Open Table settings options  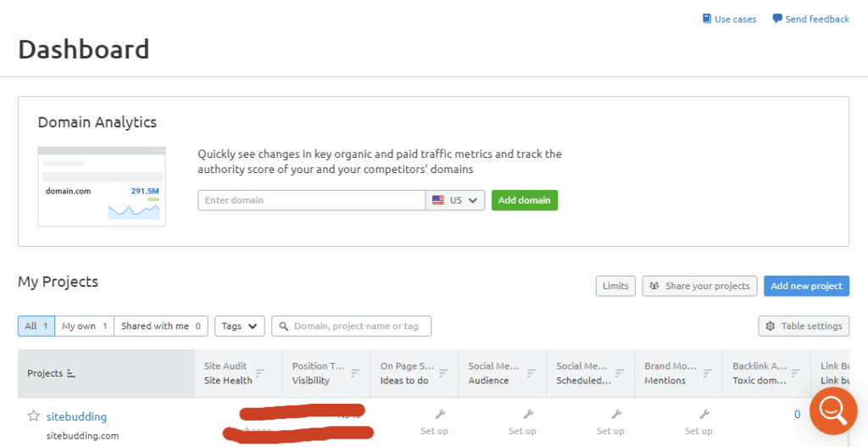click(803, 326)
